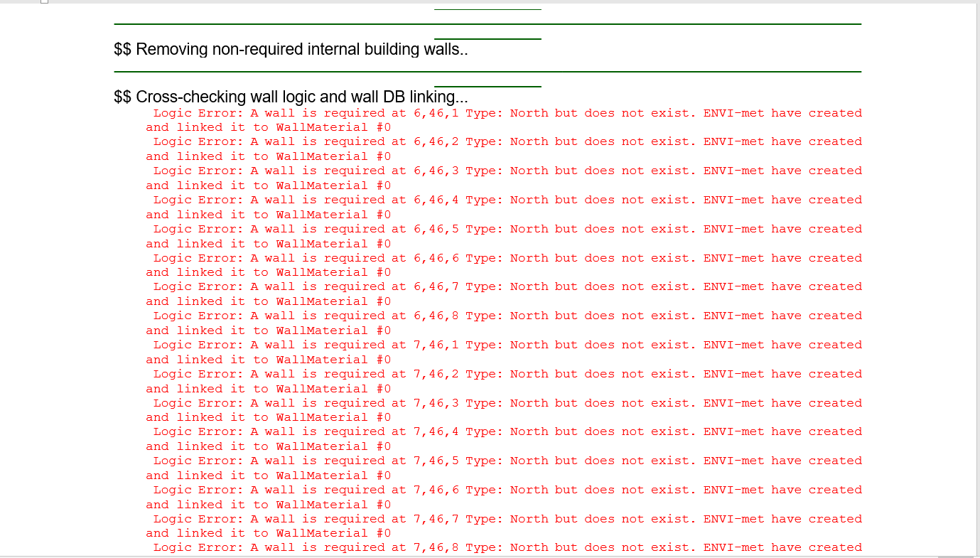Select the Logic Error entry for 6,46,5
980x558 pixels.
(507, 229)
